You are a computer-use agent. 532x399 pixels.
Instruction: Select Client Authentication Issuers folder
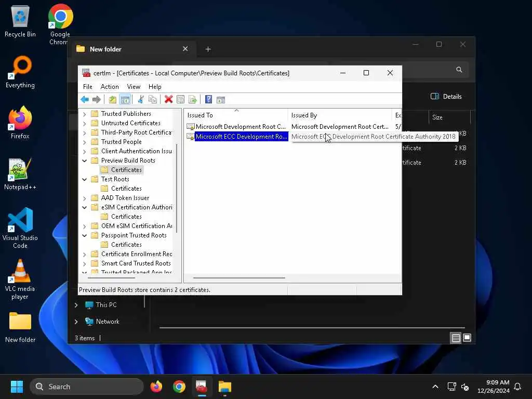tap(131, 151)
